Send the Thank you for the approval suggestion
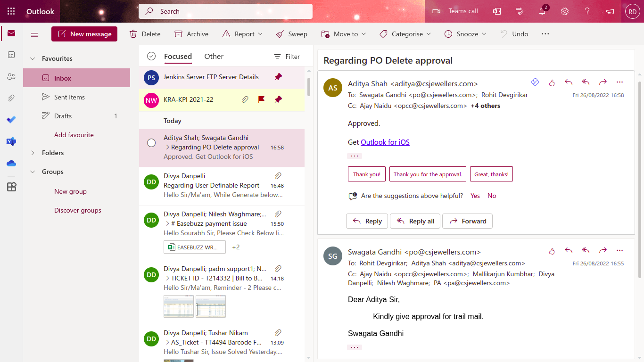The height and width of the screenshot is (362, 644). [428, 174]
